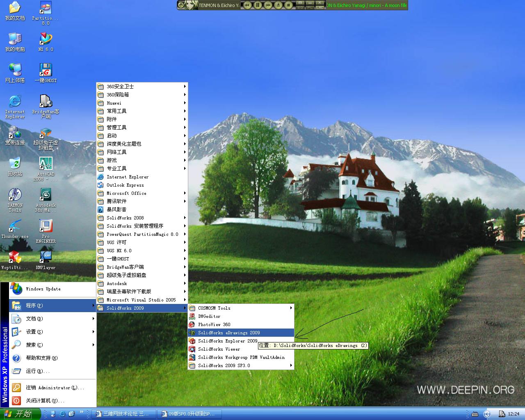The image size is (525, 420).
Task: Open 帮助和支持 in the Start menu
Action: coord(52,358)
